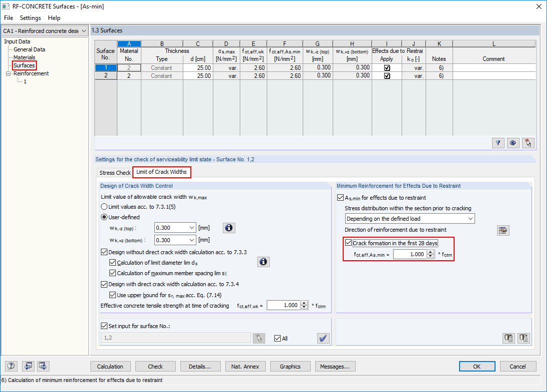547x392 pixels.
Task: Apply settings with the blue checkmark icon
Action: 323,338
